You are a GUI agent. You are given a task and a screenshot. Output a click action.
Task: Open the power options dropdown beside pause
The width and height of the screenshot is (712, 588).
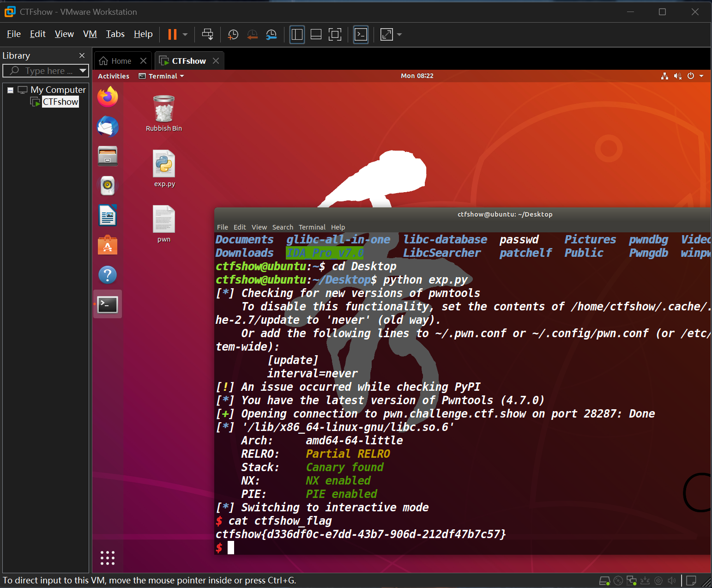[185, 35]
